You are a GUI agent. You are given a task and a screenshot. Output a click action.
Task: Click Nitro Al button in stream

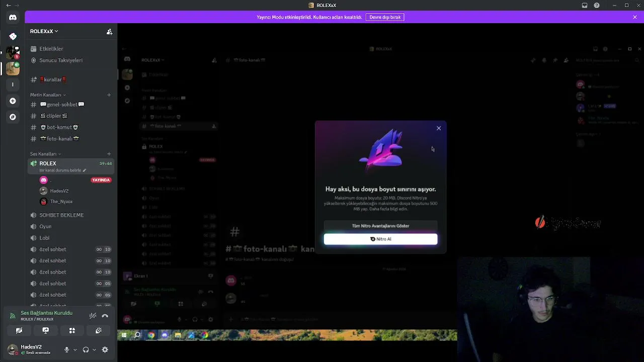coord(381,239)
